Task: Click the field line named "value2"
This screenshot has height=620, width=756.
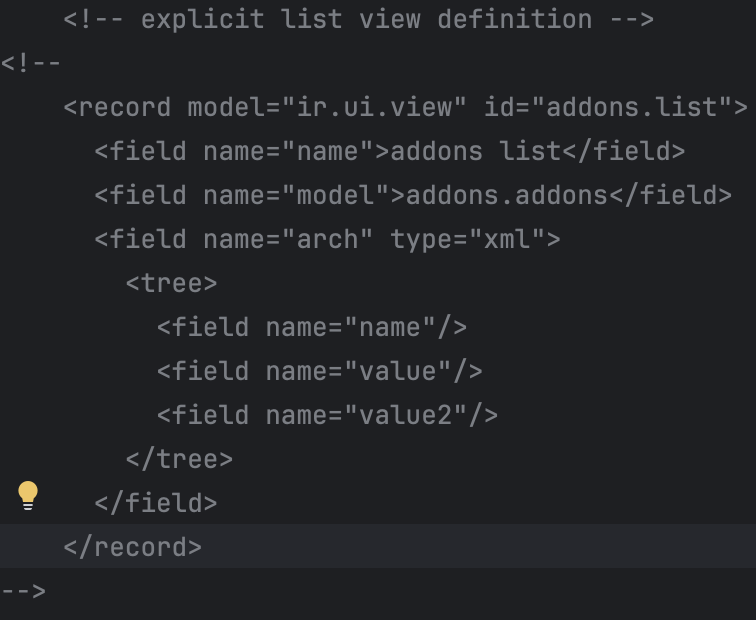Action: 327,415
